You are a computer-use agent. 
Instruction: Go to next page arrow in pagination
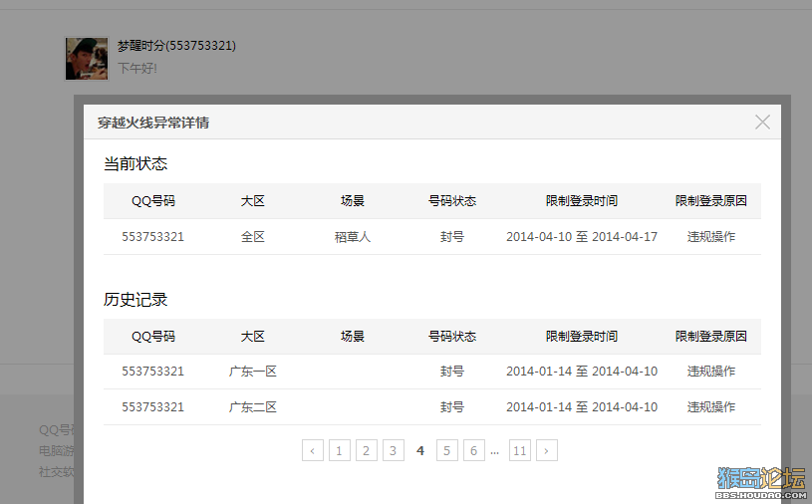547,450
